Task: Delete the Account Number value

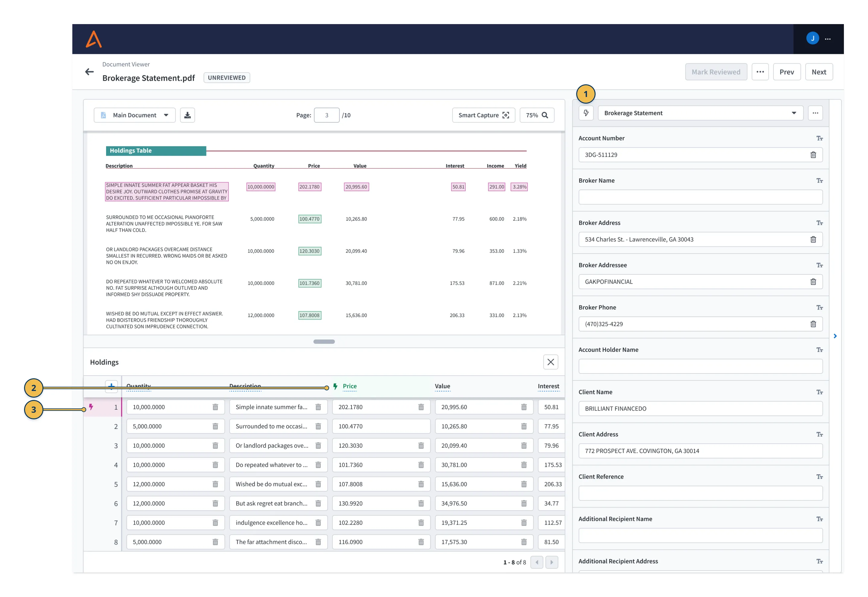Action: pyautogui.click(x=813, y=155)
